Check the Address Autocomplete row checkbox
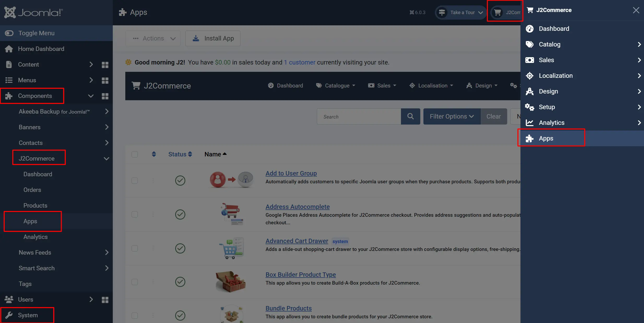Viewport: 644px width, 323px height. (135, 214)
